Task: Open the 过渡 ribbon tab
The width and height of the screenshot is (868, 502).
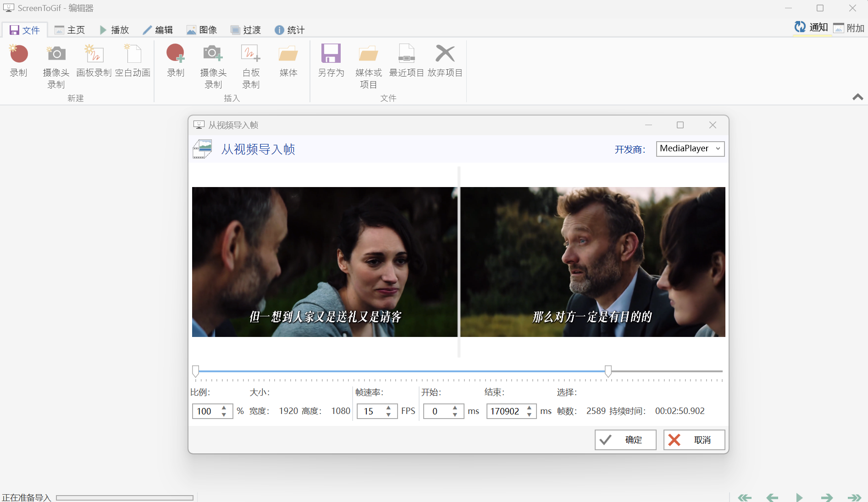Action: tap(246, 30)
